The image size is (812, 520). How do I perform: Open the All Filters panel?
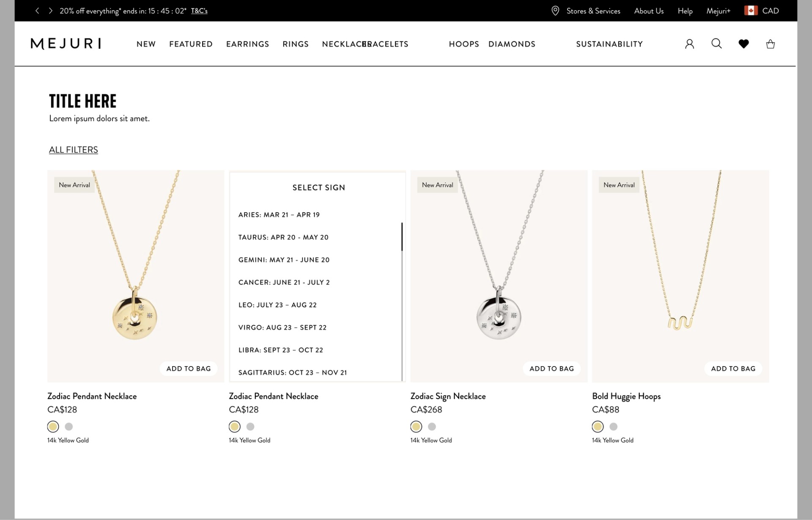pos(73,150)
